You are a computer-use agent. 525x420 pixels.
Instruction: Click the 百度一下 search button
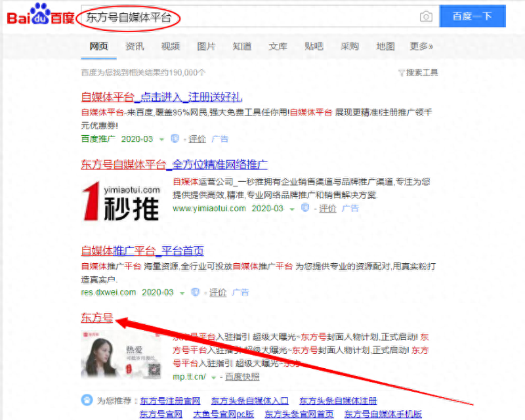(472, 16)
